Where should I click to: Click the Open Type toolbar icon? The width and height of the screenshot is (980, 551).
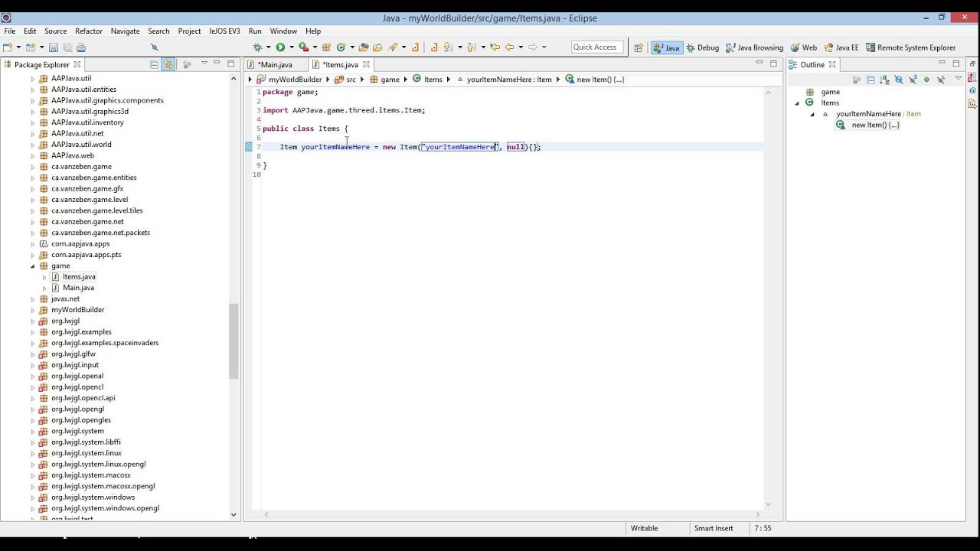[364, 47]
